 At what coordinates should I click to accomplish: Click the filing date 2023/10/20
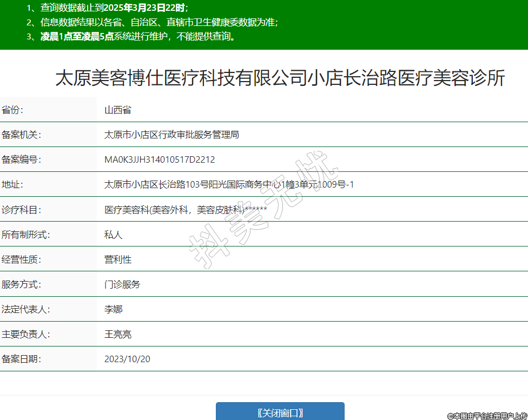coord(127,359)
